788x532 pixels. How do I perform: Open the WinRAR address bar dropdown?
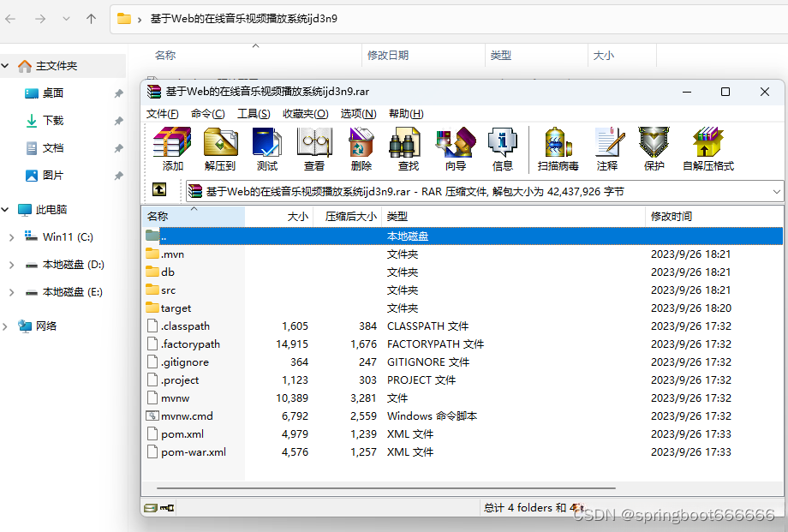tap(777, 192)
